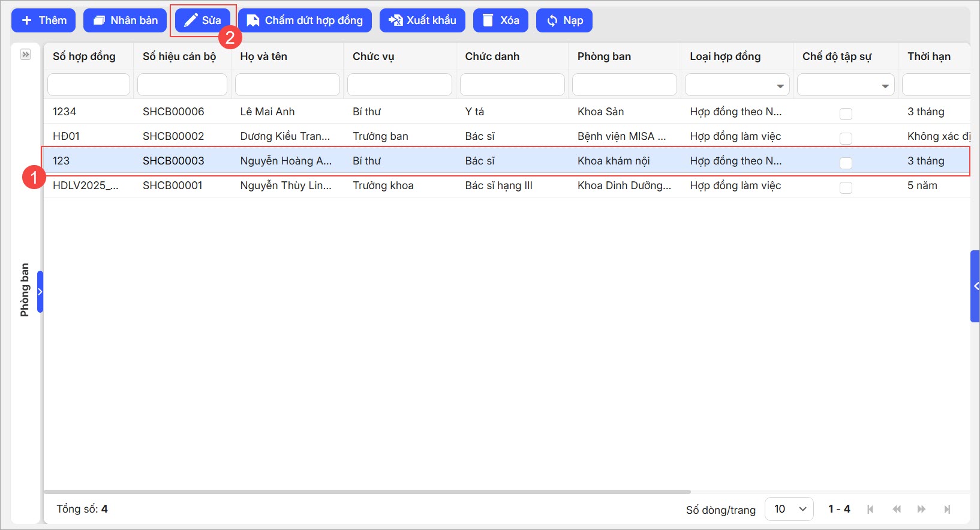Click the name Nguyễn Hoàng A...
The image size is (980, 530).
click(x=286, y=161)
